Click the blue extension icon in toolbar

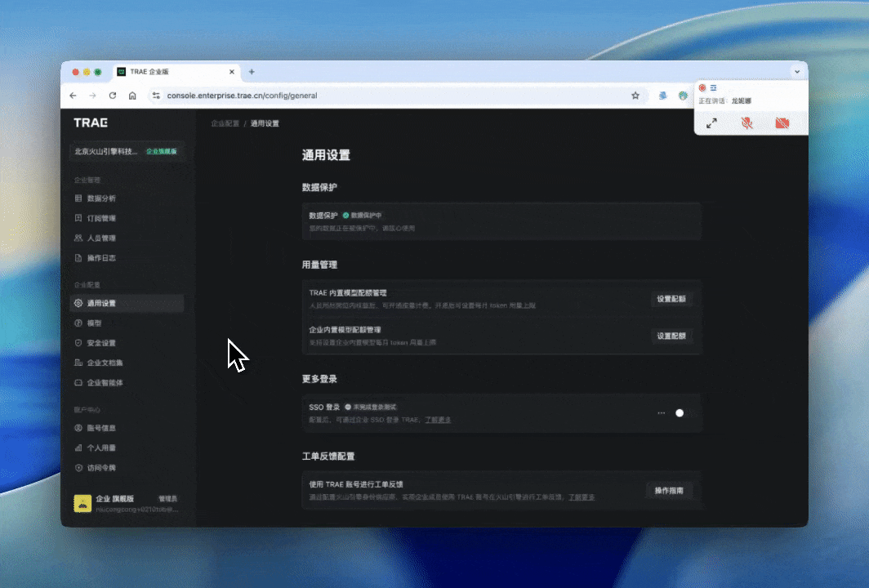(663, 96)
